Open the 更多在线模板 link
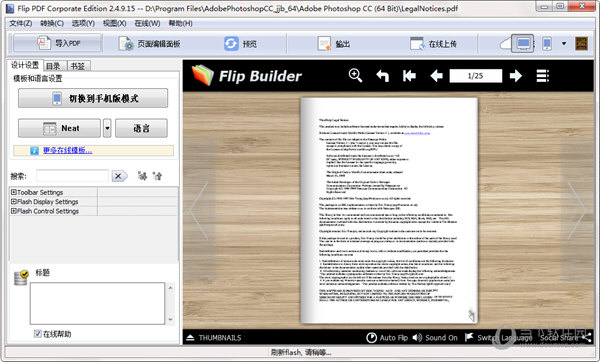The width and height of the screenshot is (600, 362). (67, 150)
